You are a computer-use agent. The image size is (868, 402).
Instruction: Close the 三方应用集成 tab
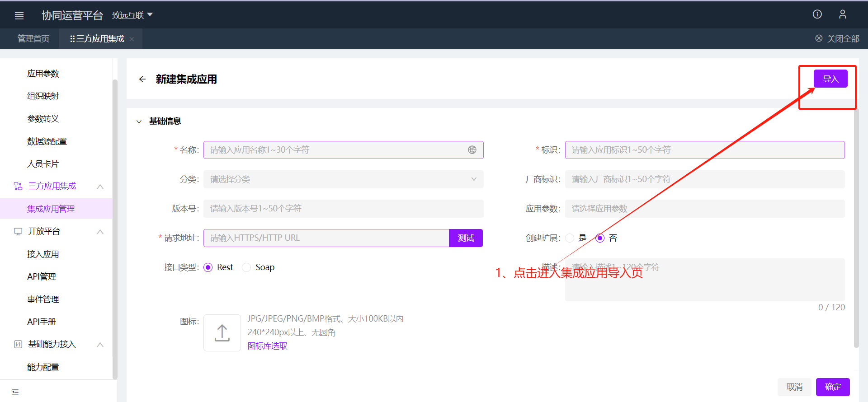[x=132, y=39]
